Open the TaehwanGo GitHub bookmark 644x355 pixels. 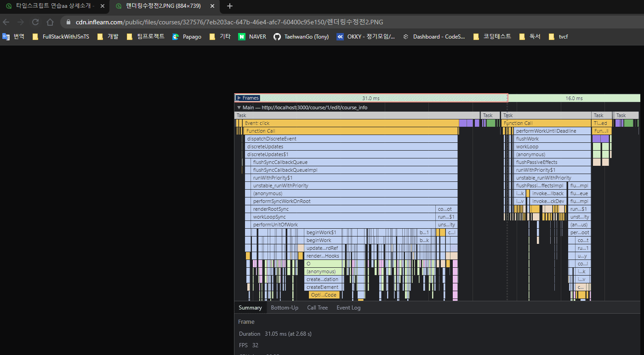point(301,37)
